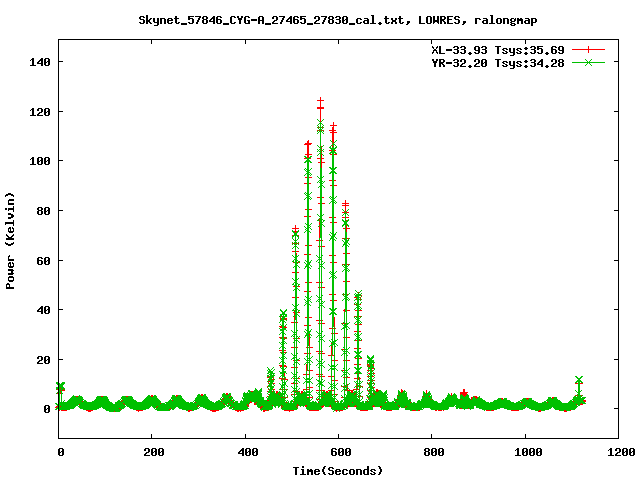This screenshot has height=480, width=640.
Task: Click the 1200 tick label on time axis
Action: click(x=621, y=452)
